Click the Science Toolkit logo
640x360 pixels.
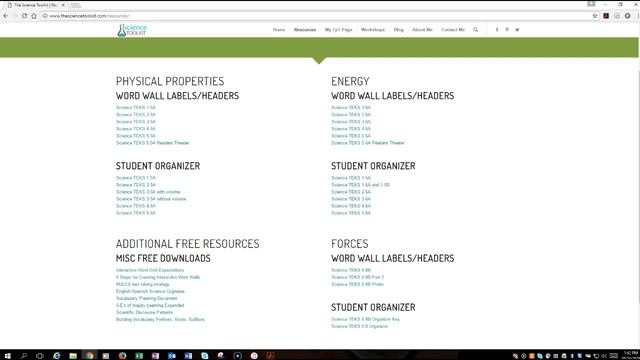pos(132,30)
